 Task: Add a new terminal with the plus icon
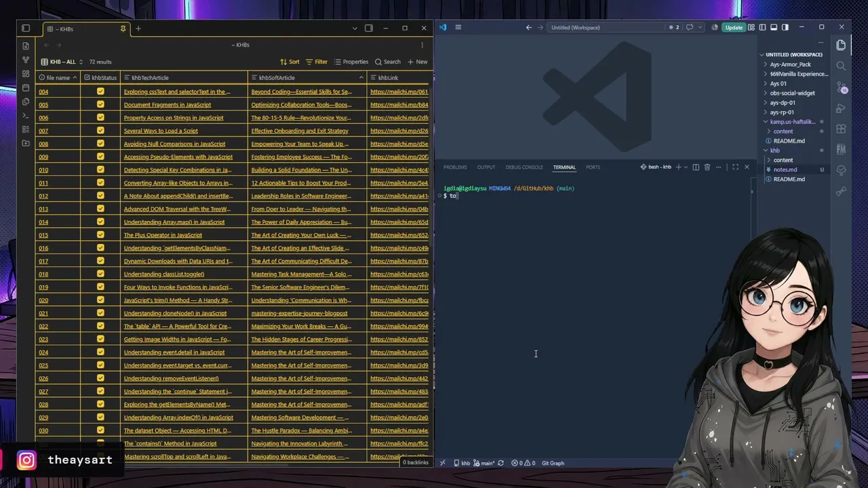tap(678, 167)
